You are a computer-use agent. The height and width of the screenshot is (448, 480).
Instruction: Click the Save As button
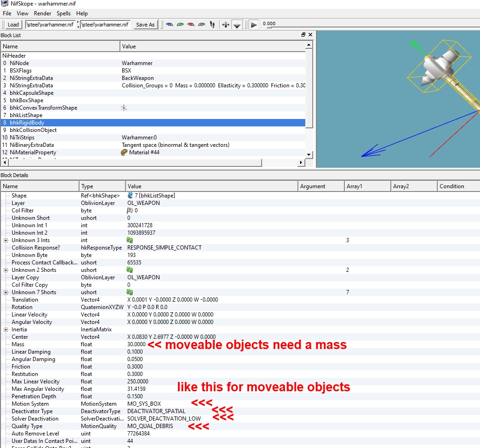(145, 25)
